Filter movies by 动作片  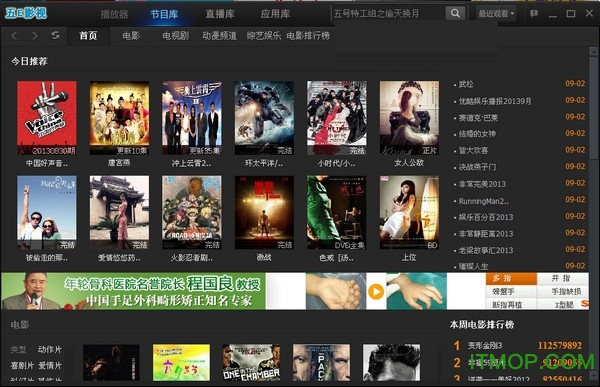pyautogui.click(x=50, y=349)
